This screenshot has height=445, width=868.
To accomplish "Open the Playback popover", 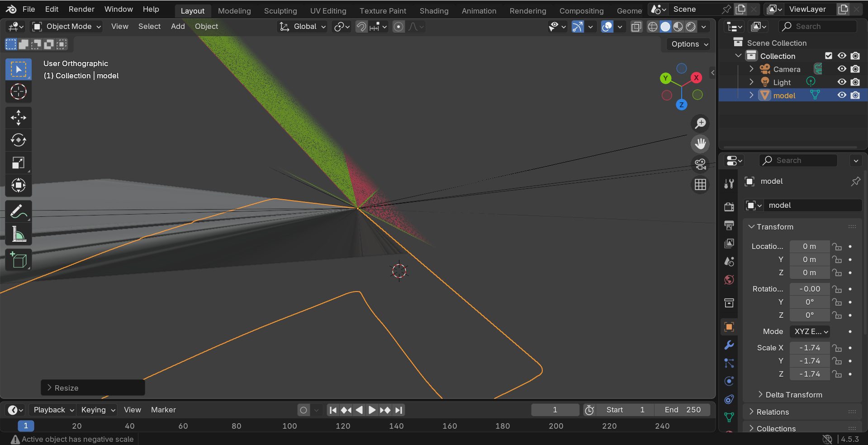I will pyautogui.click(x=53, y=410).
